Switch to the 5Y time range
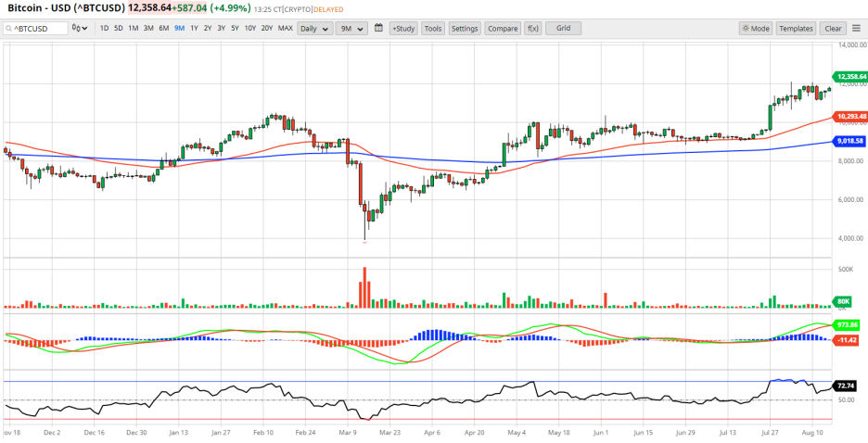Screen dimensions: 868x443 (x=235, y=28)
